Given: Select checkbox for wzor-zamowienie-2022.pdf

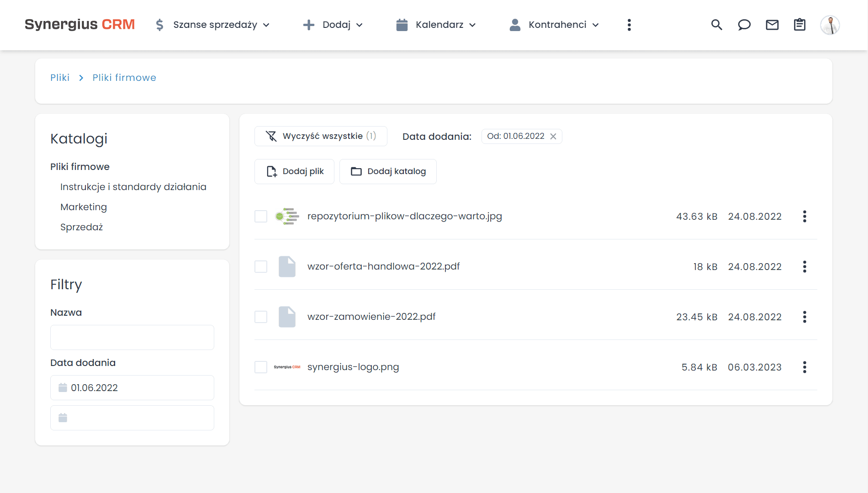Looking at the screenshot, I should pyautogui.click(x=260, y=317).
